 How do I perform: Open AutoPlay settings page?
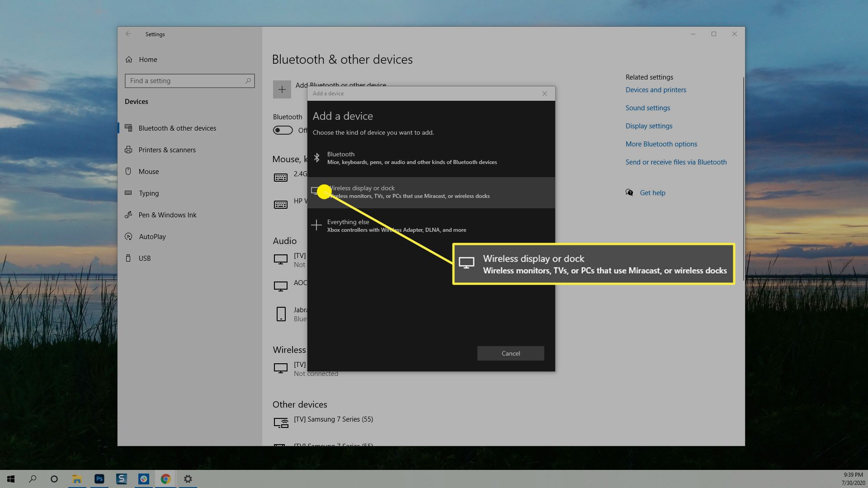152,236
